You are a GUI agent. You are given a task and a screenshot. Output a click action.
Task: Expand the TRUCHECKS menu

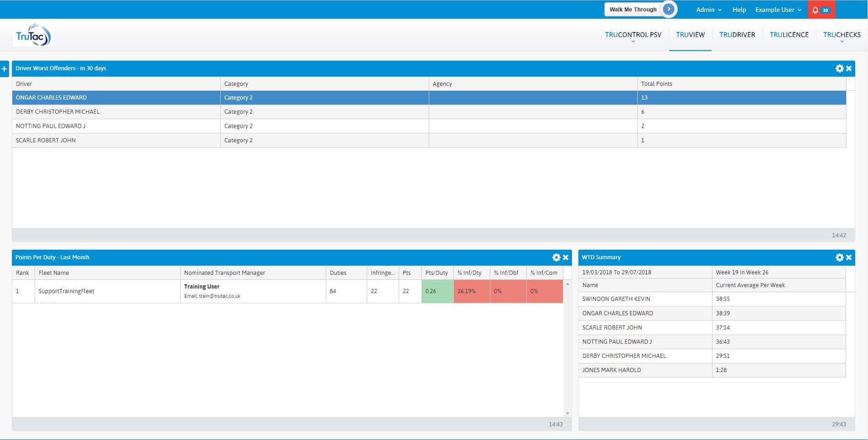click(842, 35)
